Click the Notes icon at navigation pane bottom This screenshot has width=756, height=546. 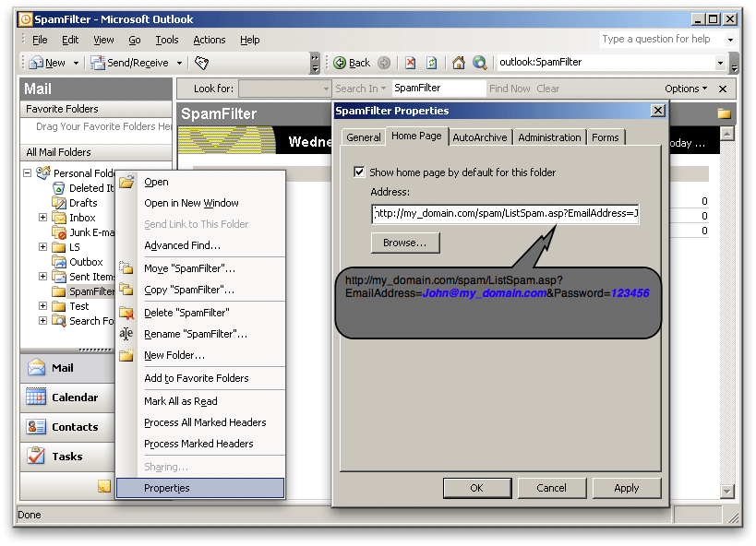coord(104,486)
